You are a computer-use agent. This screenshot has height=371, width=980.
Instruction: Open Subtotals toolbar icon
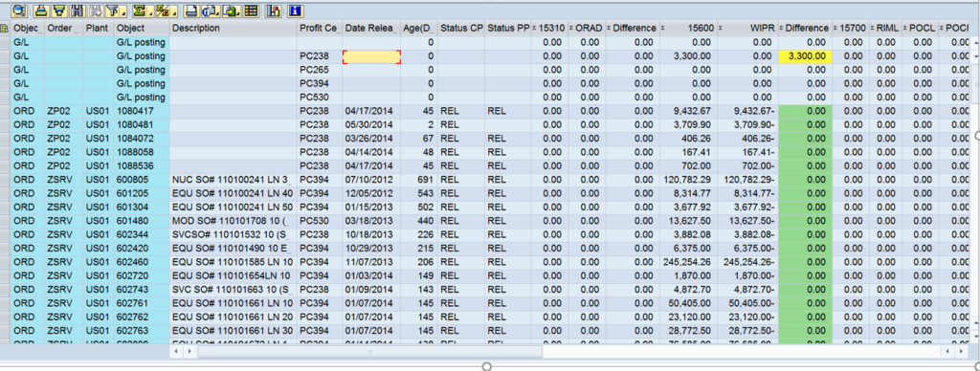coord(167,11)
